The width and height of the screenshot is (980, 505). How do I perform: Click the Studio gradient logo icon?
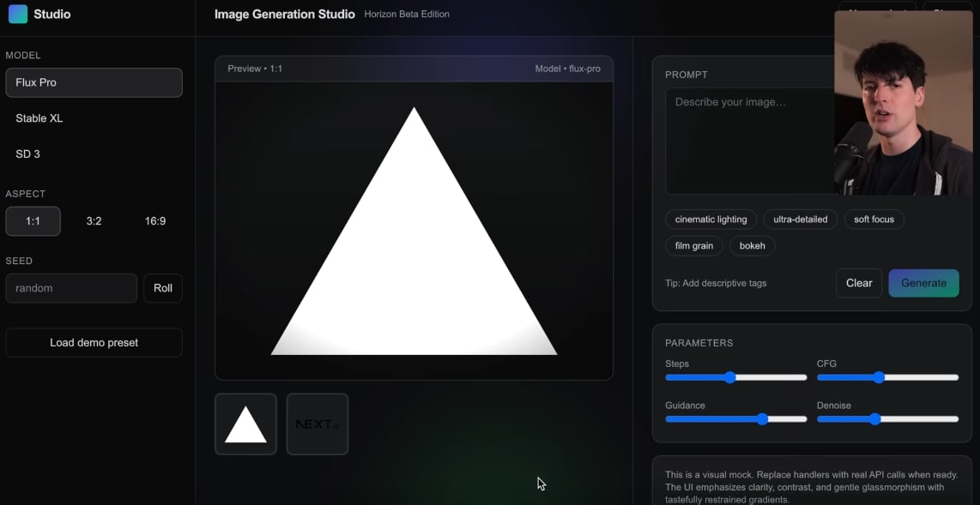[x=18, y=14]
